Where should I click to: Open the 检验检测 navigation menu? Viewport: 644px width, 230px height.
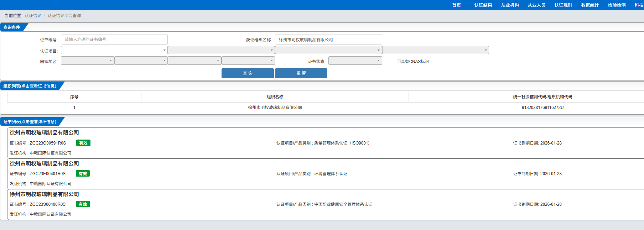coord(617,5)
